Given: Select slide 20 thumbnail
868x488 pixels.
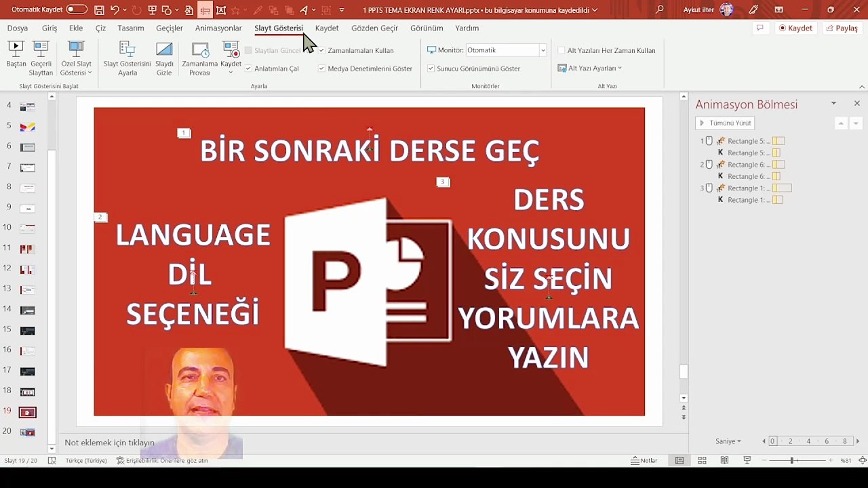Looking at the screenshot, I should click(27, 432).
